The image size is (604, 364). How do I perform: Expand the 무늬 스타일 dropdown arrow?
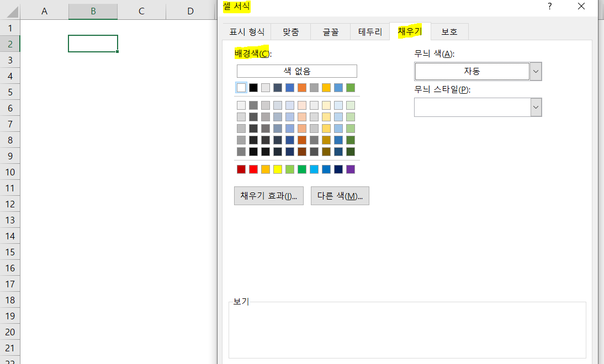(536, 108)
